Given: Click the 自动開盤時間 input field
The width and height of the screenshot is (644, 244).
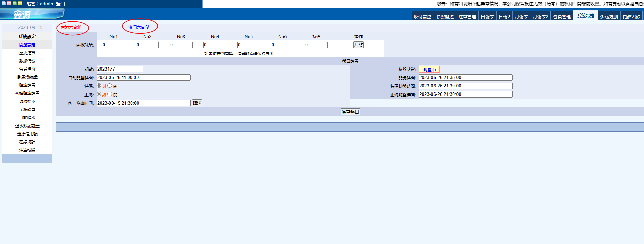Looking at the screenshot, I should (x=144, y=77).
